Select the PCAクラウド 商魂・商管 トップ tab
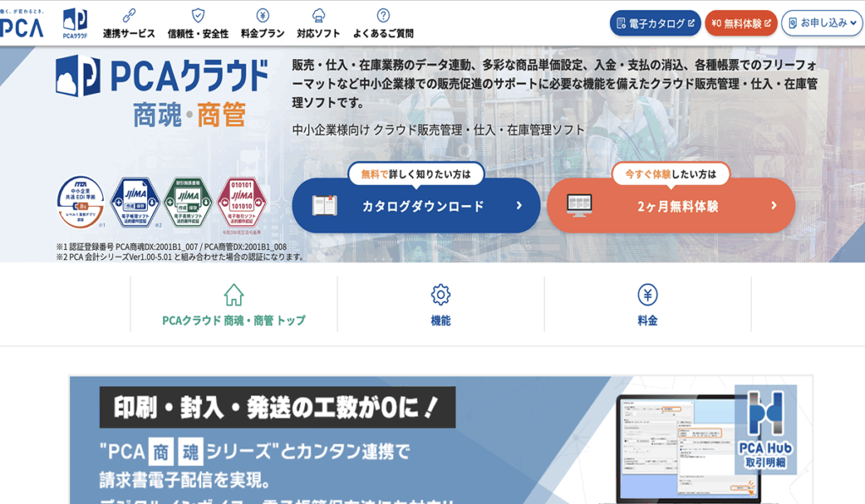The image size is (865, 504). (233, 321)
